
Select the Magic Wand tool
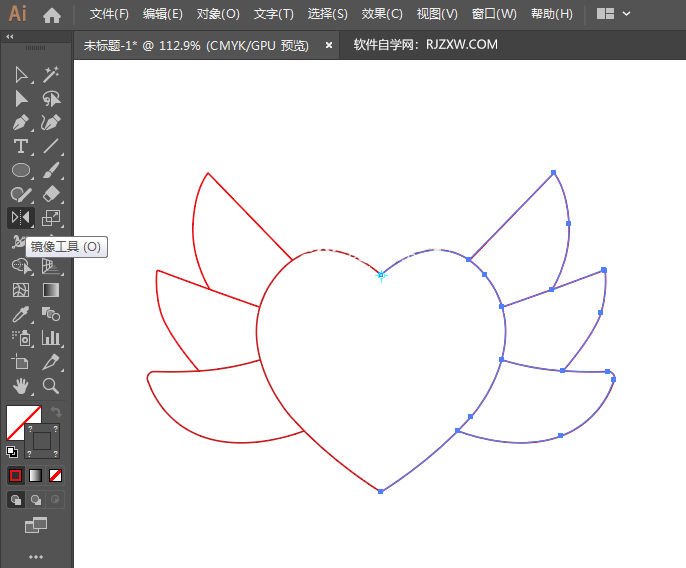(x=51, y=75)
